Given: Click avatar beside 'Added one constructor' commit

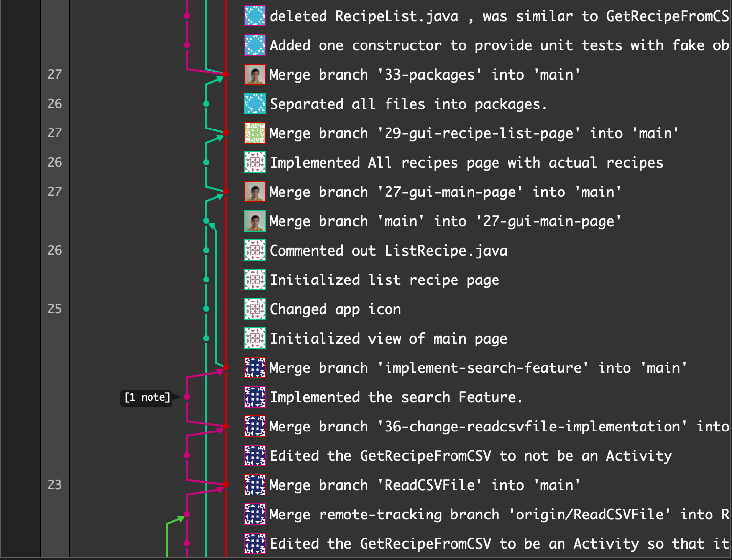Looking at the screenshot, I should click(x=255, y=45).
